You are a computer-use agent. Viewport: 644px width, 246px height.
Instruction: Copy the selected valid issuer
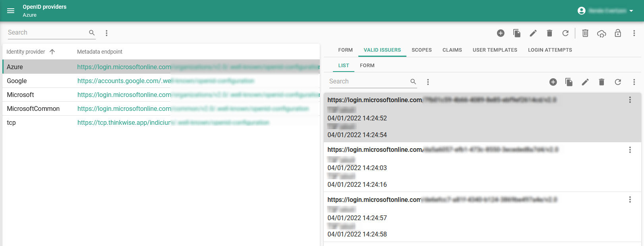click(x=569, y=82)
